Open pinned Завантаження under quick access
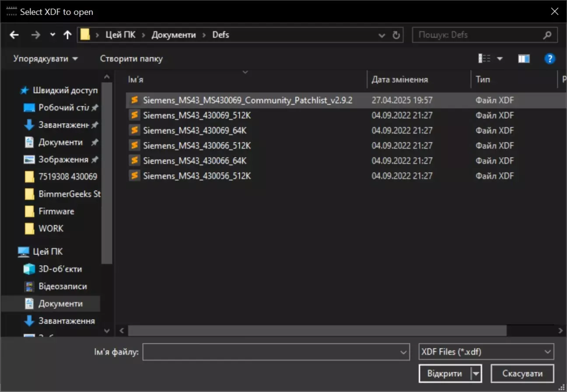The image size is (567, 392). tap(61, 125)
